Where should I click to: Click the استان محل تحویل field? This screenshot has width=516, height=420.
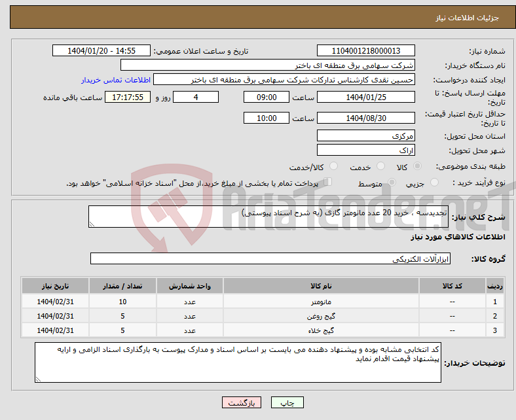pyautogui.click(x=365, y=136)
